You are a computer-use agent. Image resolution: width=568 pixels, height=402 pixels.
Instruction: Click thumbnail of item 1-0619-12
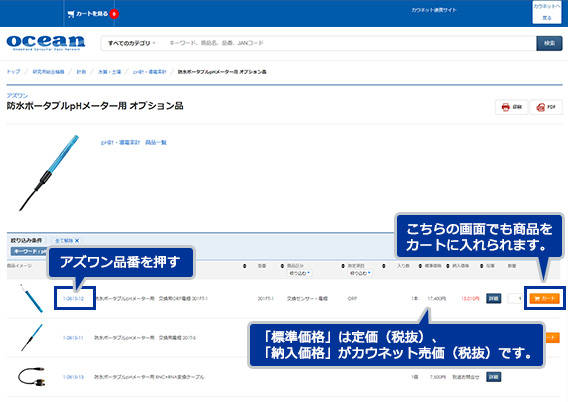32,298
